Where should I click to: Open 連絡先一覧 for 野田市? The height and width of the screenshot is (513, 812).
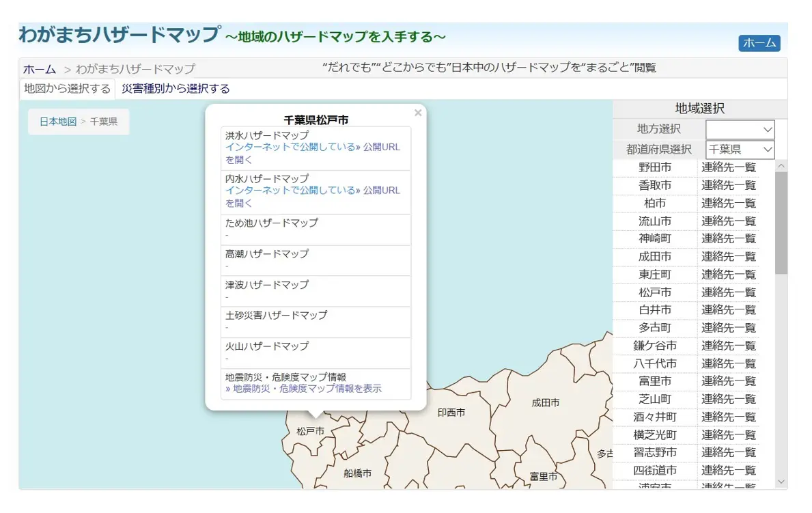728,167
